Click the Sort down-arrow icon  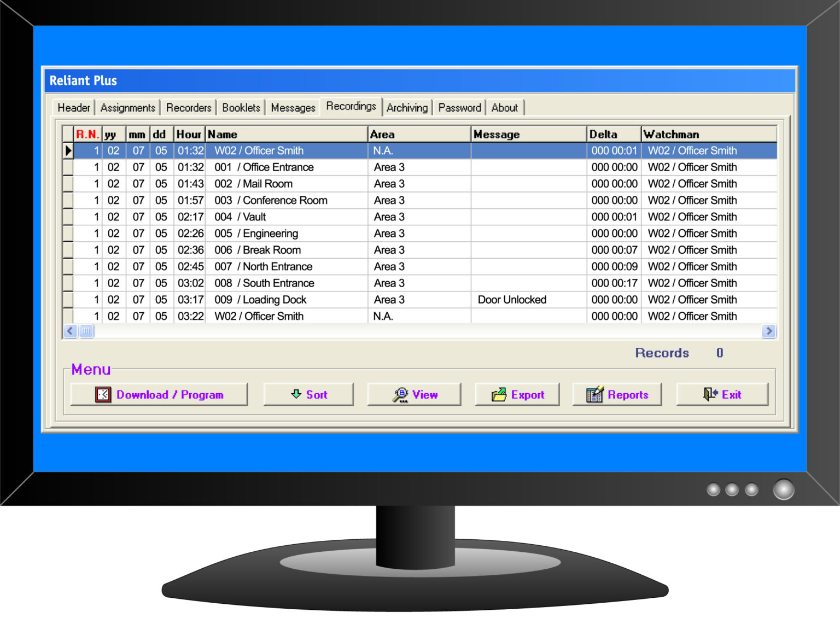point(296,394)
